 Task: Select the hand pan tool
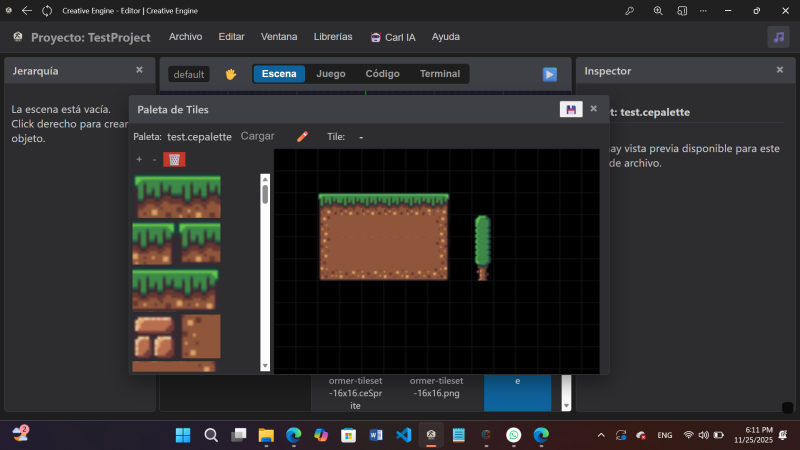click(231, 74)
